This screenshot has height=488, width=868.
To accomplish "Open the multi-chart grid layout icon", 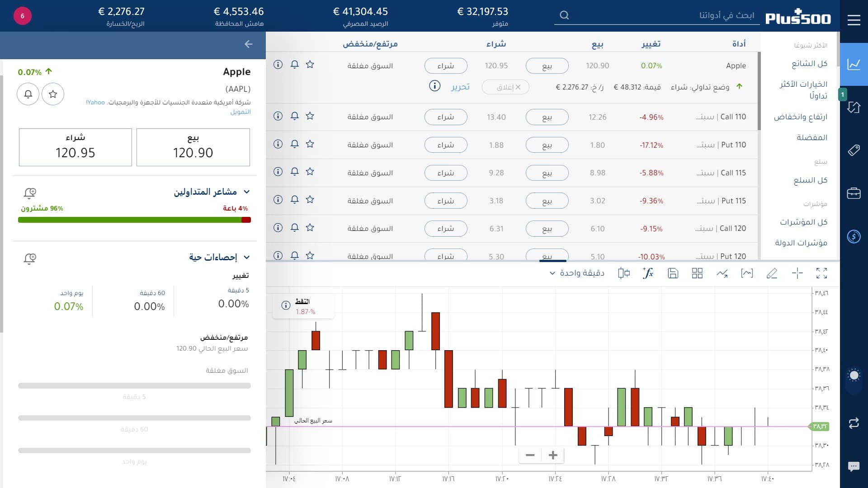I will click(697, 273).
